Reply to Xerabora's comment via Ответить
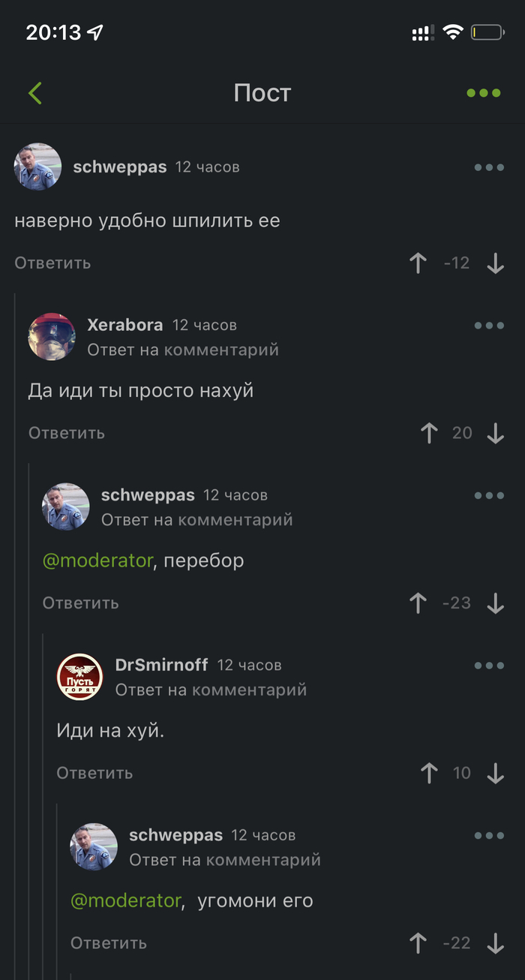525x980 pixels. (67, 433)
